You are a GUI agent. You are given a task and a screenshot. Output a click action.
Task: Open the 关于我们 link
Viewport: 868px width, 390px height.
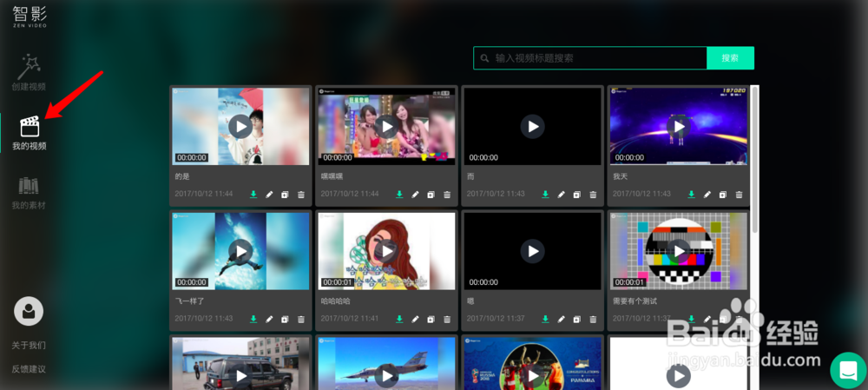coord(29,345)
